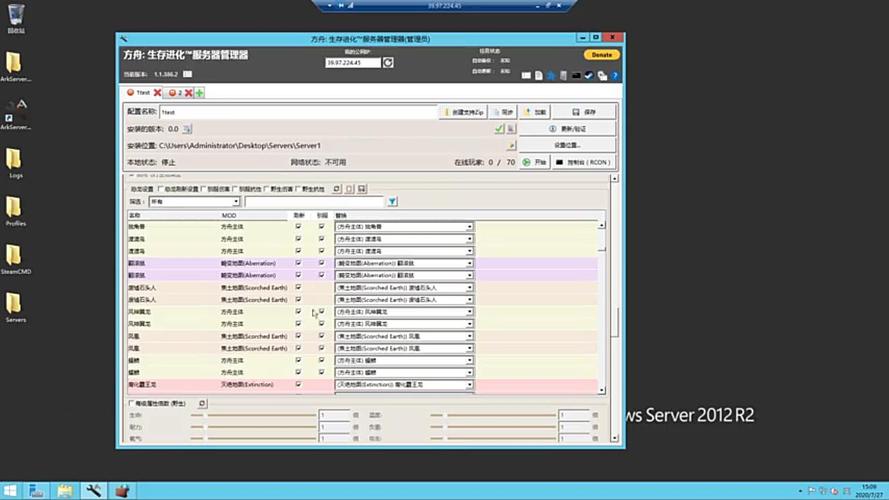Screen dimensions: 889x500
Task: Untick the tameable checkbox in the 独角兽 row
Action: tap(321, 227)
